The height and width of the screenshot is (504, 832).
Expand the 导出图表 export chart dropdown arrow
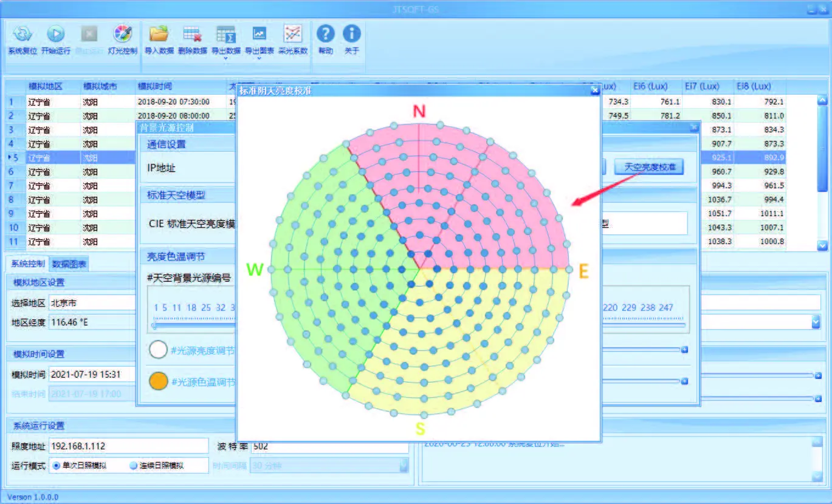[260, 58]
